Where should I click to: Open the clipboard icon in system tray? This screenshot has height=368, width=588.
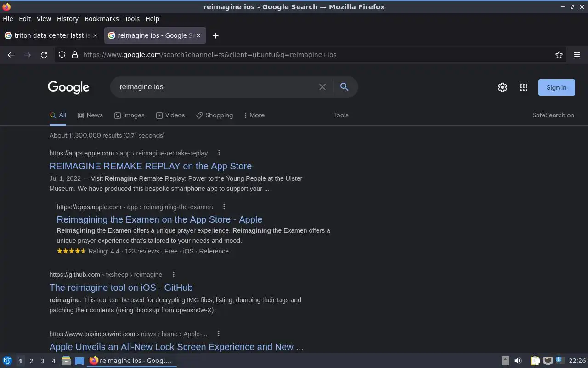pos(535,361)
